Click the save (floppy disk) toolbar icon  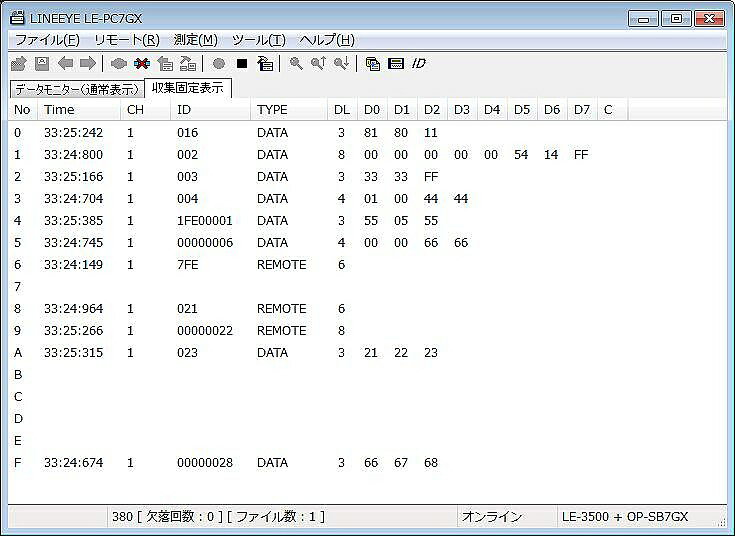(x=42, y=63)
